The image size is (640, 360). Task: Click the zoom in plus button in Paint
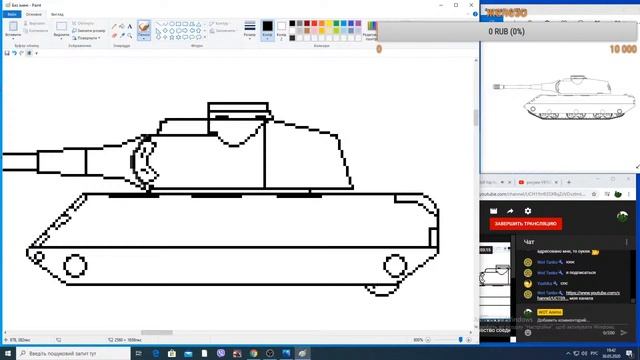pos(469,340)
